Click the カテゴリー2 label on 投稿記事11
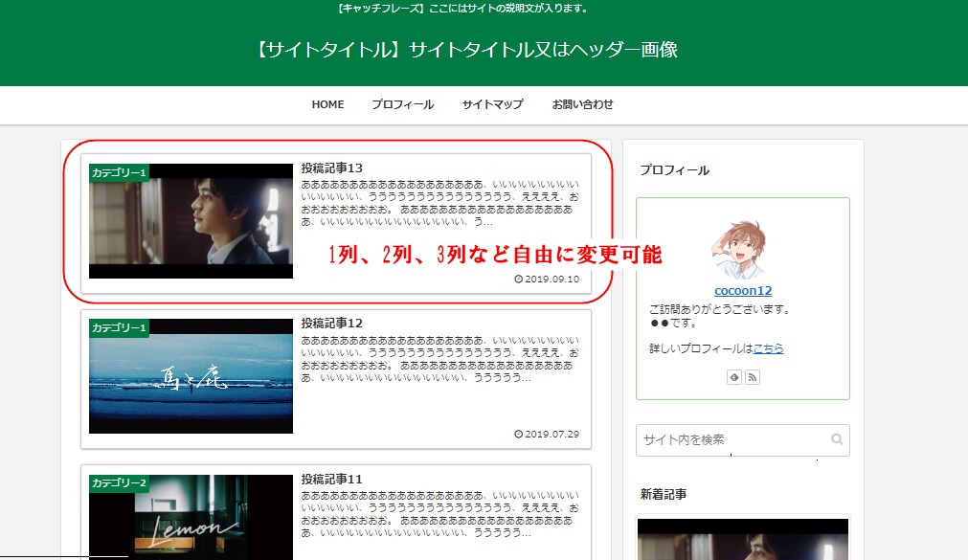 119,482
